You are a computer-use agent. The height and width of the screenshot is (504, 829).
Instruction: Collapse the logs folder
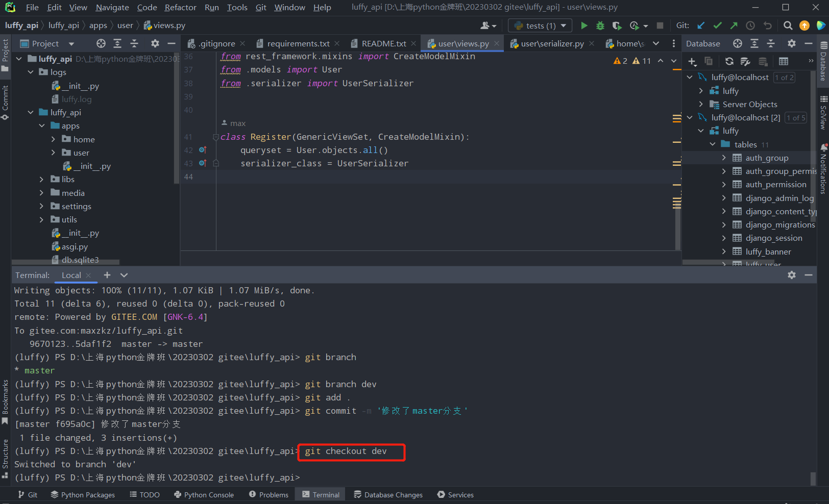(31, 72)
